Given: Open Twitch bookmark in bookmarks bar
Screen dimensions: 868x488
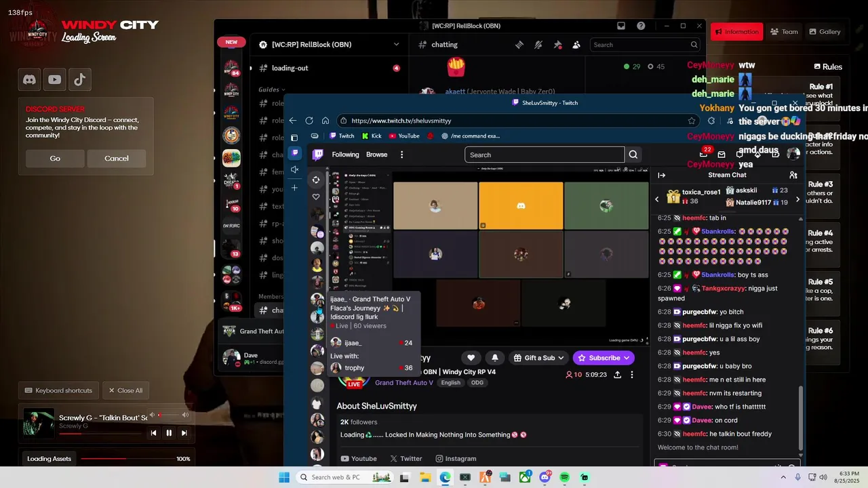Looking at the screenshot, I should (342, 136).
